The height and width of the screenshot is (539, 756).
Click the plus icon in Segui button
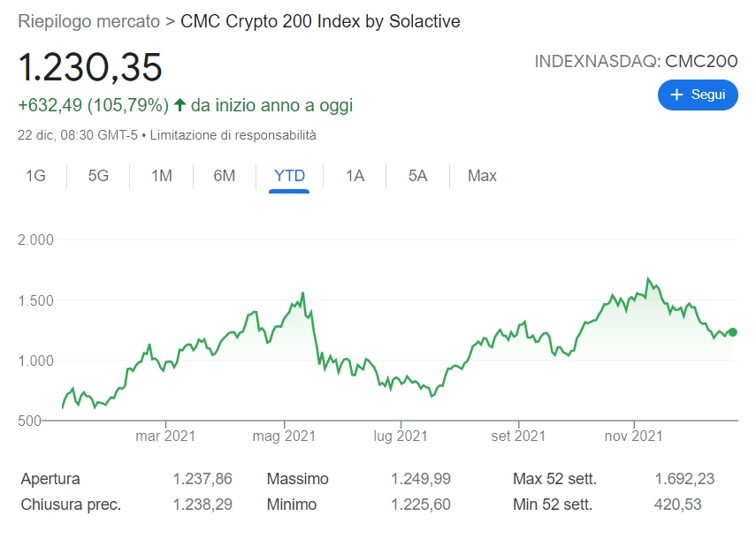677,95
